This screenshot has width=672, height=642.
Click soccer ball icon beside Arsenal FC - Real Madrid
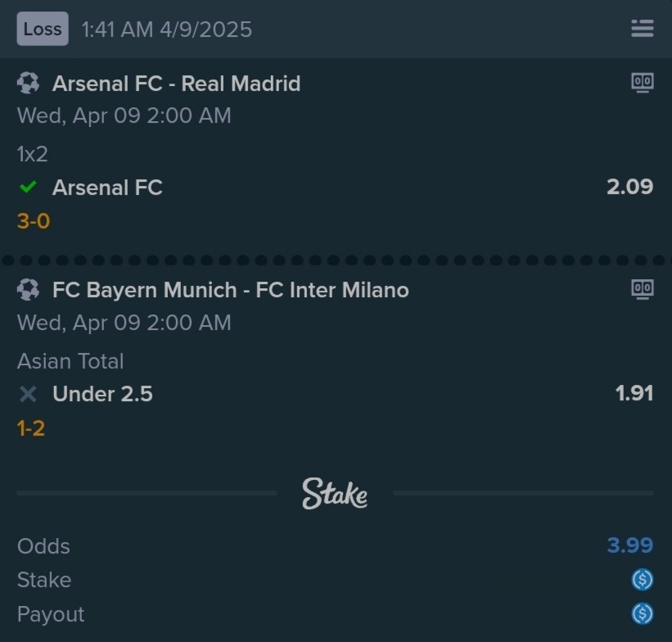[29, 83]
